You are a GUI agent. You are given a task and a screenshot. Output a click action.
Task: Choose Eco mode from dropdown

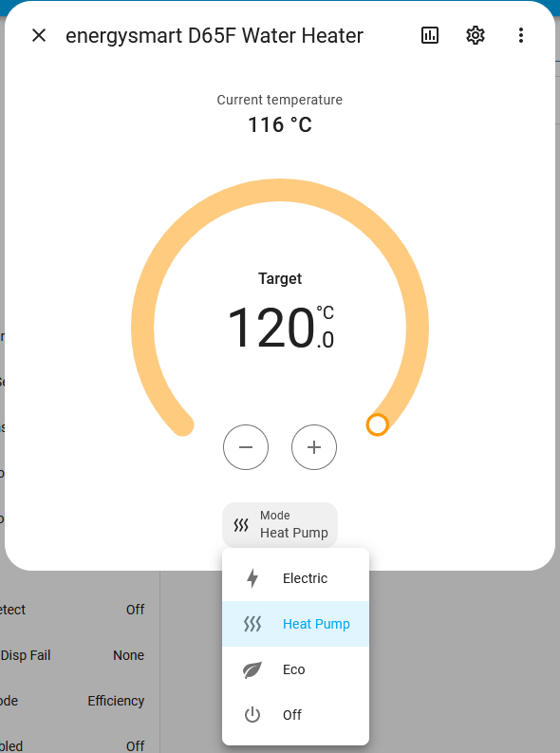pos(295,669)
